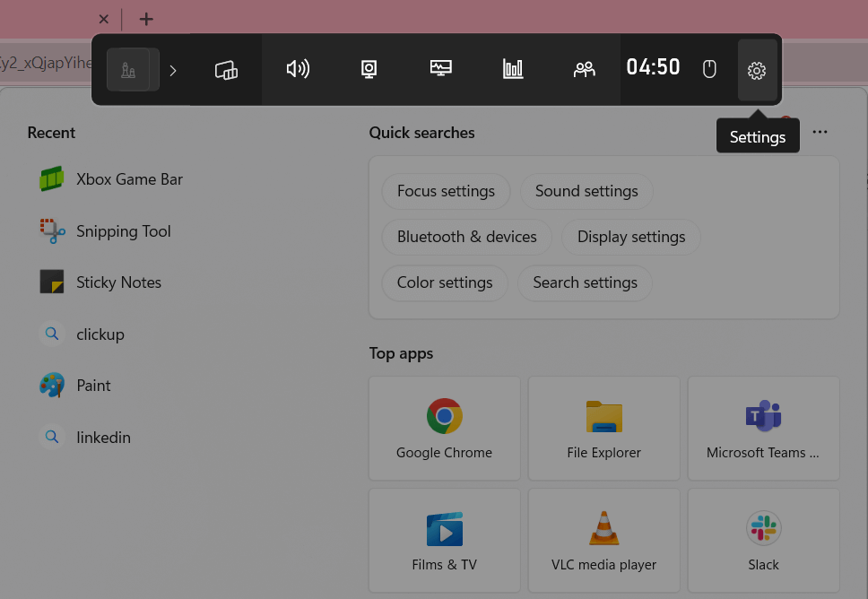
Task: Launch File Explorer from Top apps
Action: [604, 429]
